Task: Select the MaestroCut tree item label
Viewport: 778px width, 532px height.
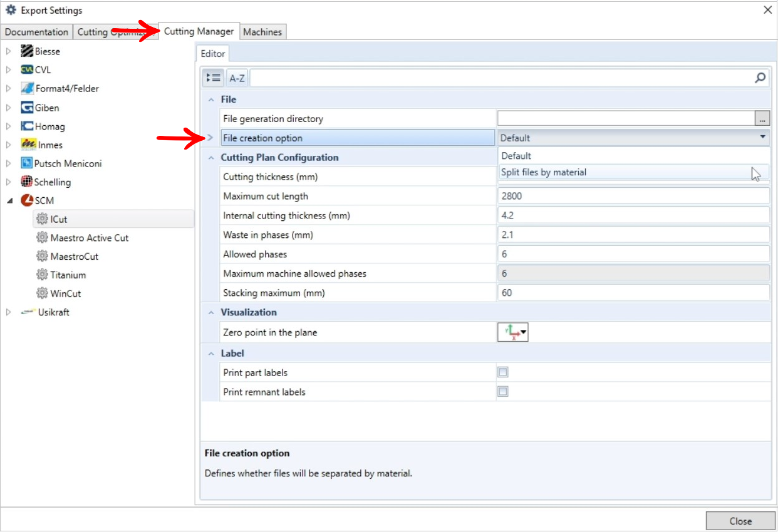Action: [x=75, y=256]
